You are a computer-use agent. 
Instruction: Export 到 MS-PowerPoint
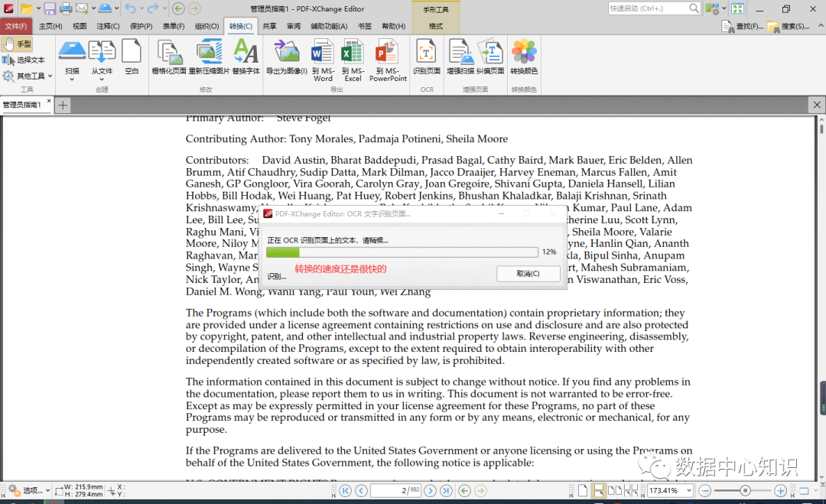[388, 60]
